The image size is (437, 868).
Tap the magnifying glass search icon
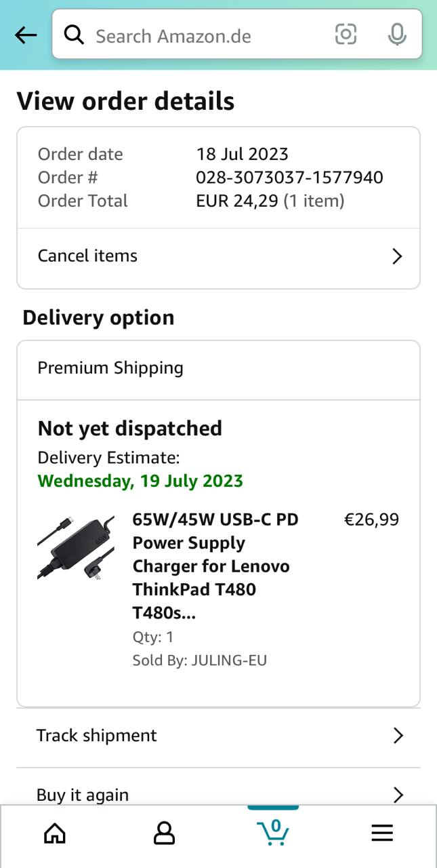[74, 35]
